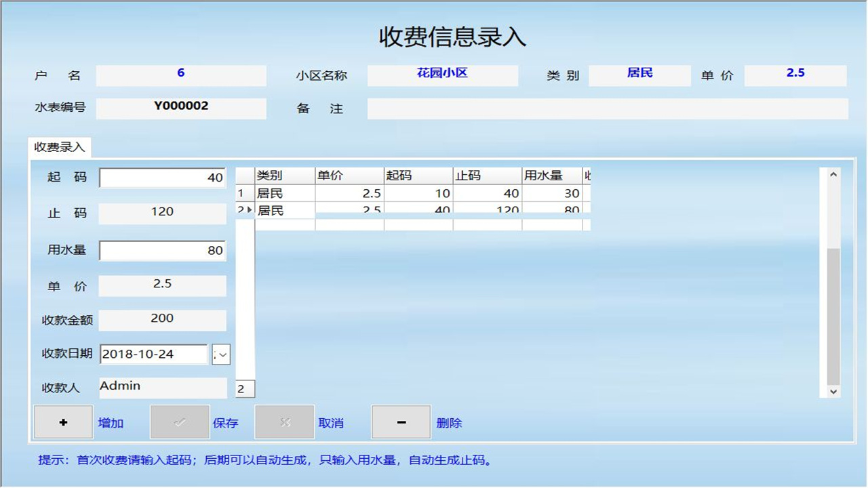
Task: Click the grid scrollbar up arrow
Action: [x=833, y=173]
